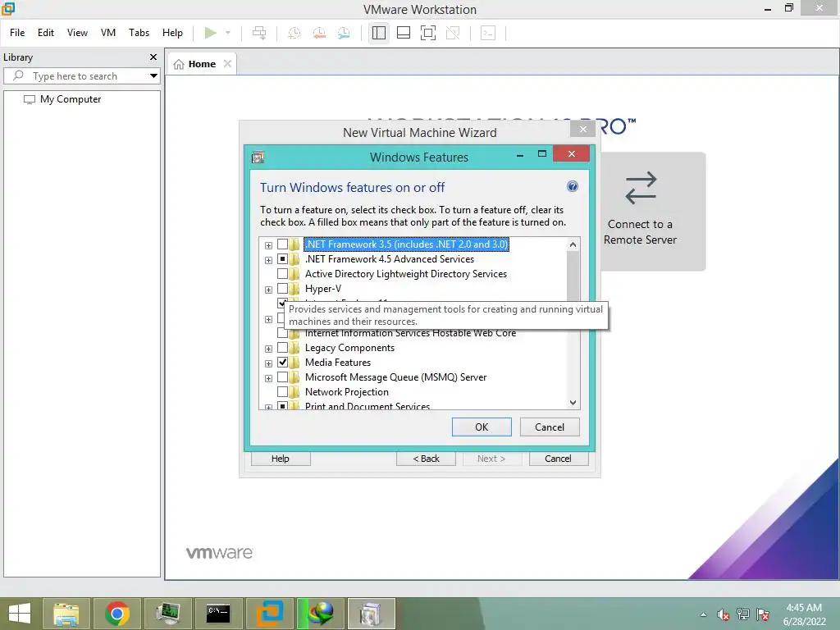
Task: Click the muted volume tray icon
Action: coord(724,615)
